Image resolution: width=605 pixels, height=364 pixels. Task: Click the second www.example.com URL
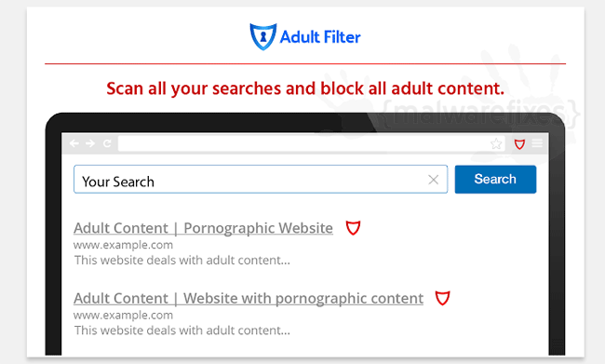[123, 315]
